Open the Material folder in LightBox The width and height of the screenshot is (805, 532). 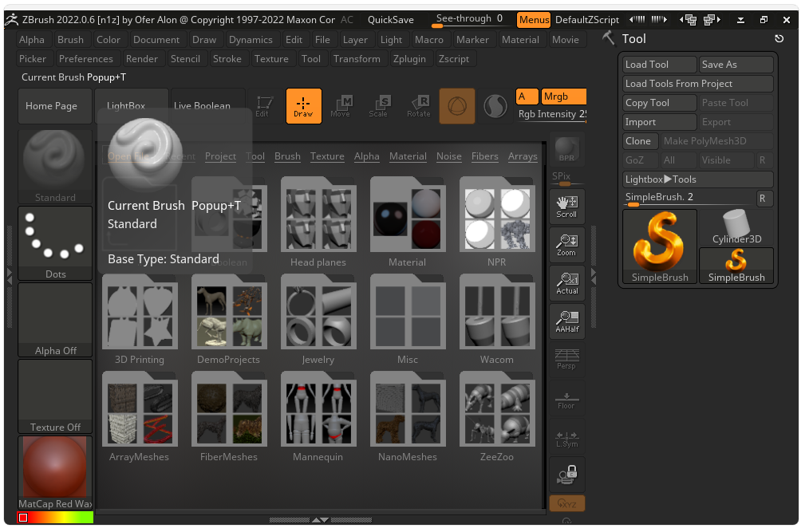(407, 222)
